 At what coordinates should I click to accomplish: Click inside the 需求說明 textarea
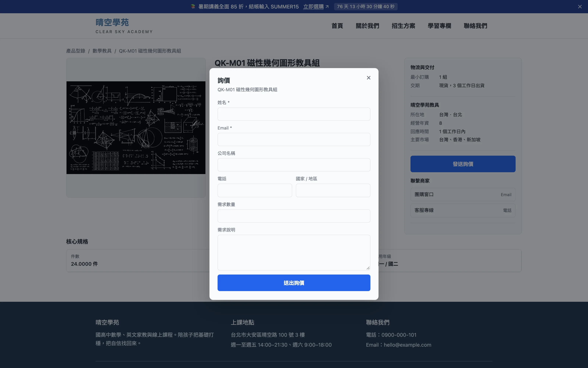point(294,252)
